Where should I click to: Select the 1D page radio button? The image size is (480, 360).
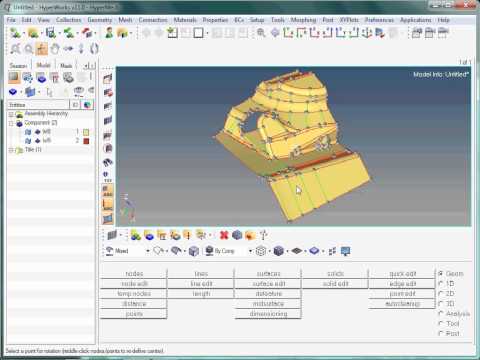pyautogui.click(x=441, y=284)
